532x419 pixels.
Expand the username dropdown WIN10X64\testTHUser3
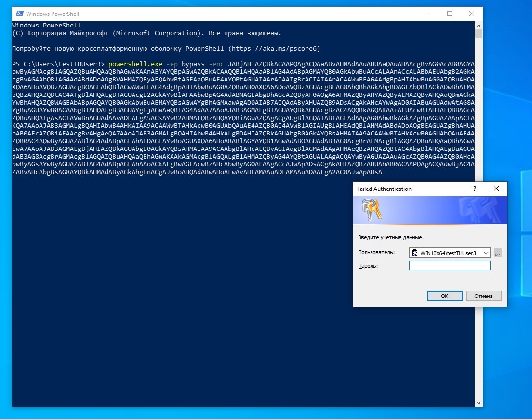(x=486, y=253)
